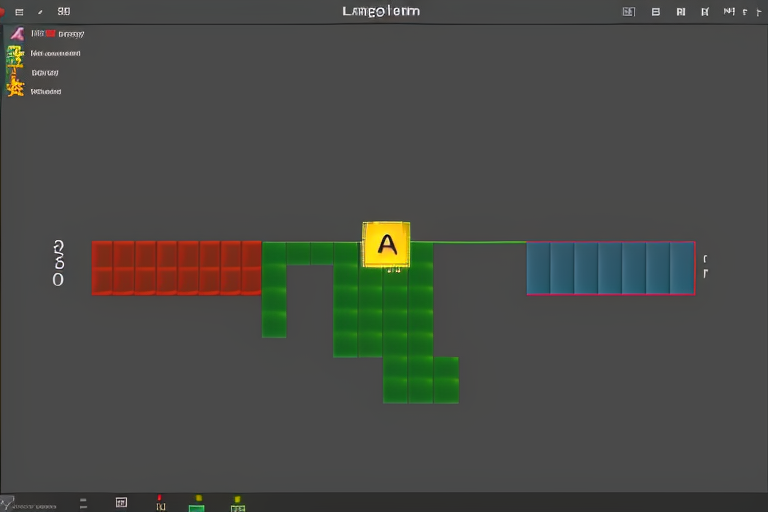This screenshot has height=512, width=768.
Task: Click the pink triangle icon in the list
Action: (15, 33)
